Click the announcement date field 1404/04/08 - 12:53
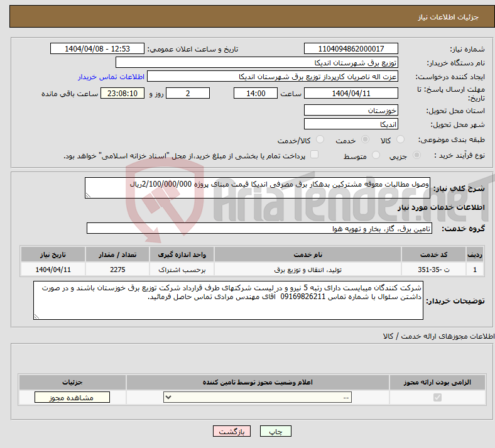 97,48
